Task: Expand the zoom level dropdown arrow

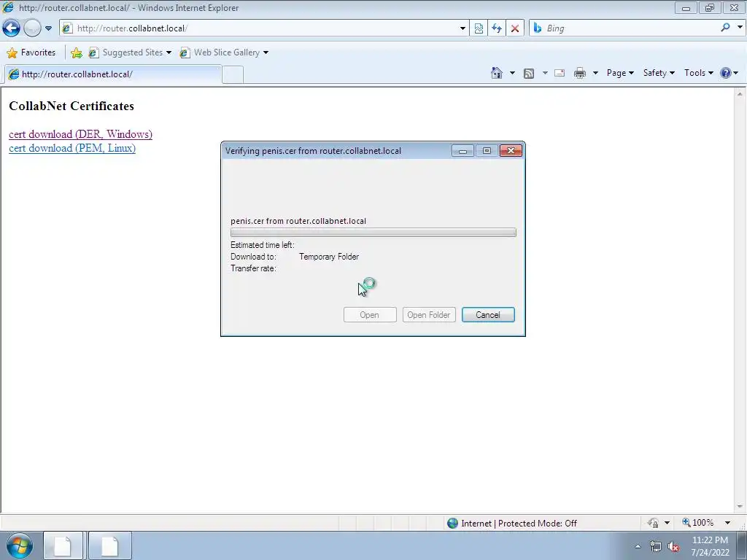Action: click(727, 523)
